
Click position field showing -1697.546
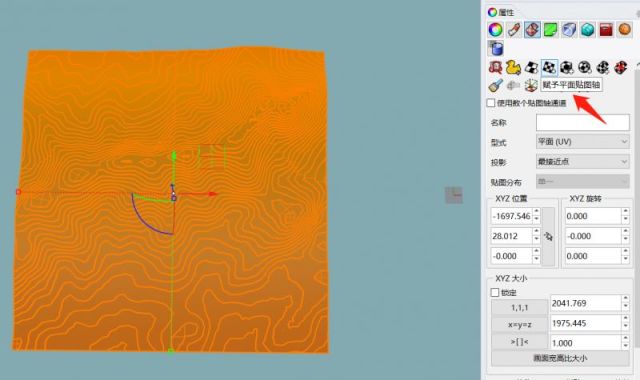tap(511, 216)
